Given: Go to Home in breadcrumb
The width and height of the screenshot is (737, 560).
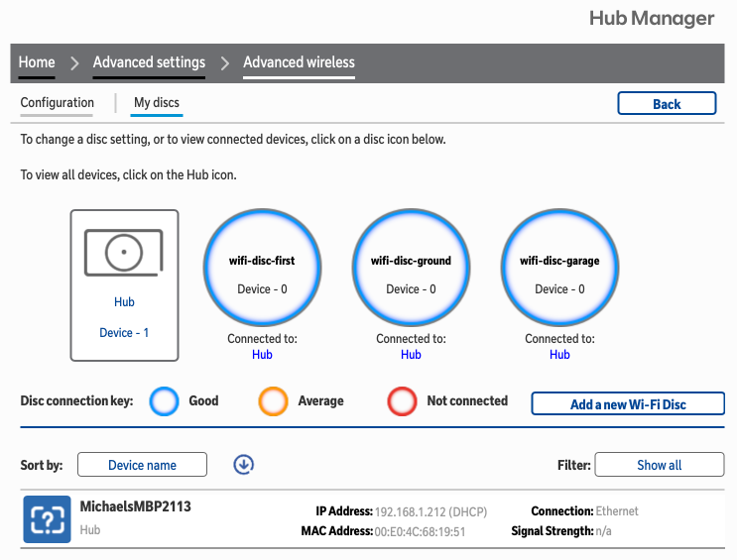Looking at the screenshot, I should pyautogui.click(x=37, y=62).
